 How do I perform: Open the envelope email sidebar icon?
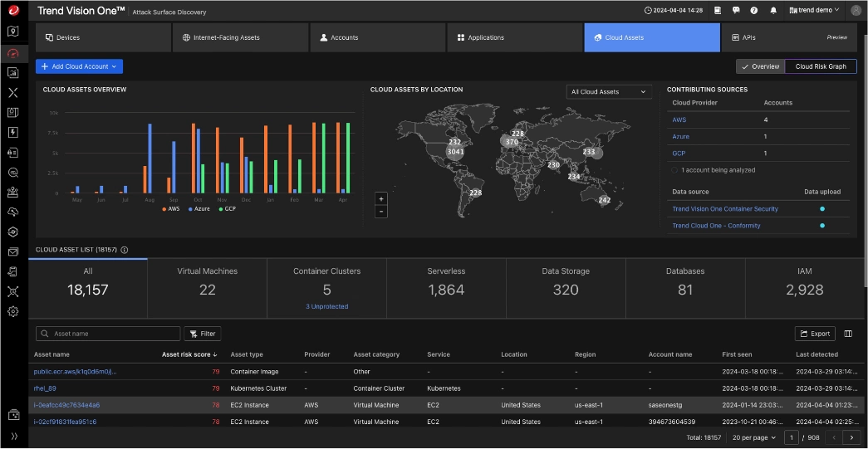[13, 252]
